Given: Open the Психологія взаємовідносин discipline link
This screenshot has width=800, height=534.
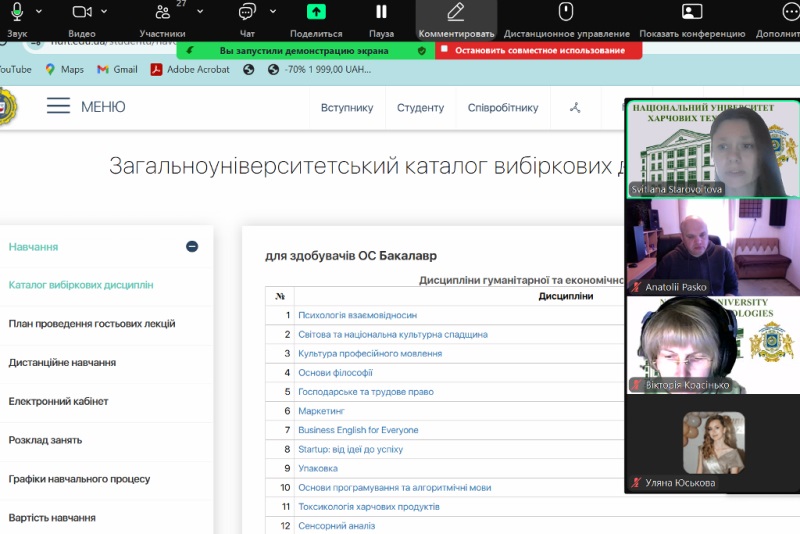Looking at the screenshot, I should click(357, 315).
